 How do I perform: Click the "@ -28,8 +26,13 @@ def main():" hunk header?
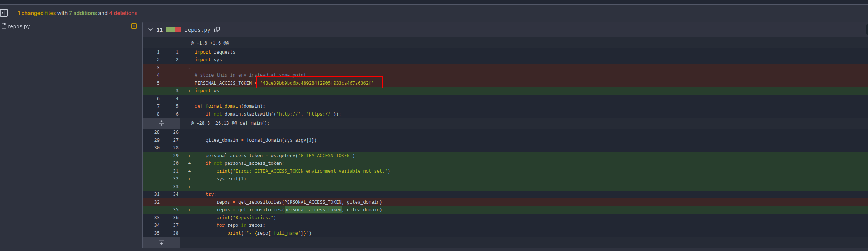point(230,123)
